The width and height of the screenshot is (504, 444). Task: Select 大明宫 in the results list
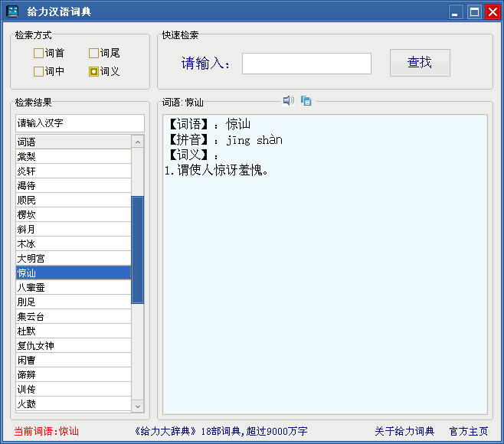pos(74,258)
